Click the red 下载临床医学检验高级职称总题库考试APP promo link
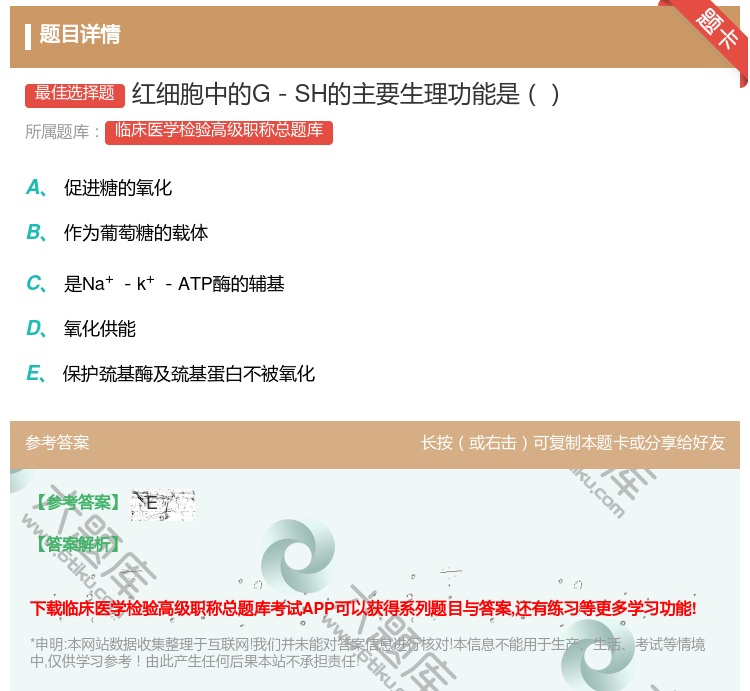Image resolution: width=750 pixels, height=691 pixels. tap(363, 609)
